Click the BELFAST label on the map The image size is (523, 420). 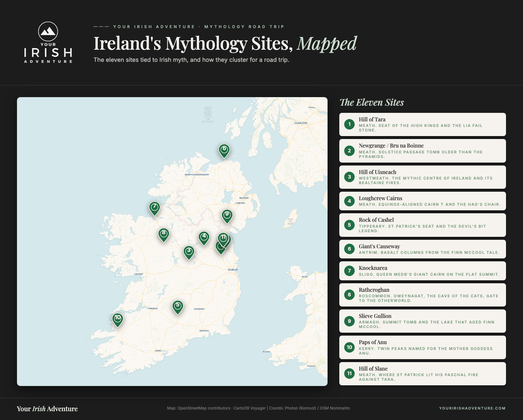[x=244, y=198]
